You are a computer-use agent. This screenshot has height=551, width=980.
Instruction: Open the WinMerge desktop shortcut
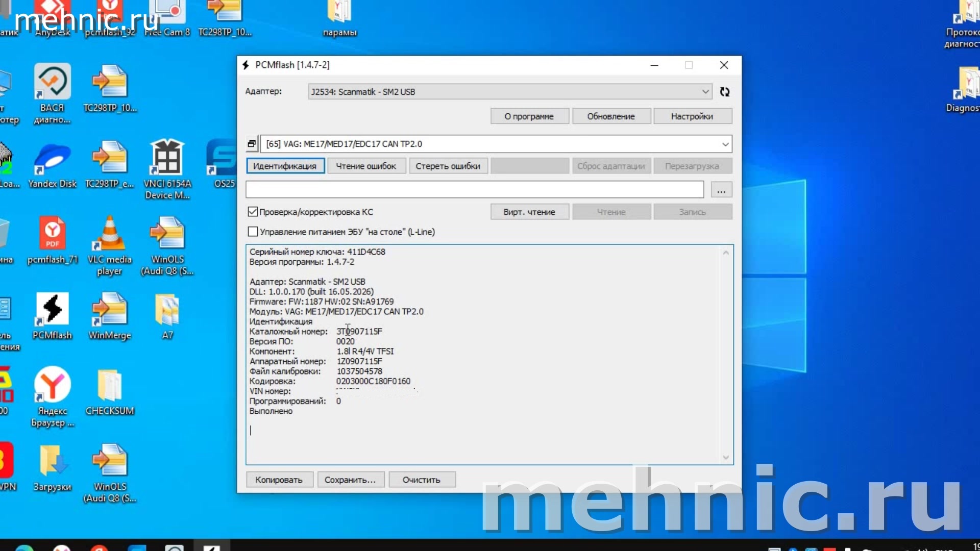[x=110, y=316]
